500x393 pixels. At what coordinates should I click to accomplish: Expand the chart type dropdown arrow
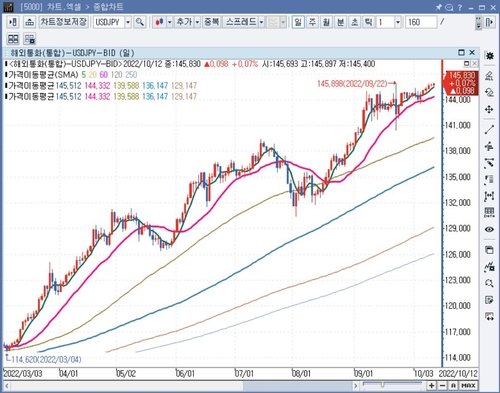(x=170, y=22)
